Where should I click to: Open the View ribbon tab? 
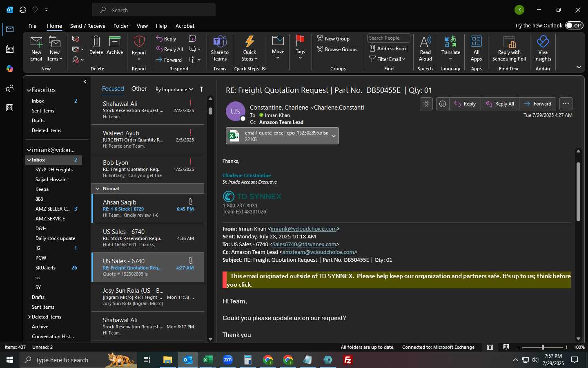click(142, 26)
